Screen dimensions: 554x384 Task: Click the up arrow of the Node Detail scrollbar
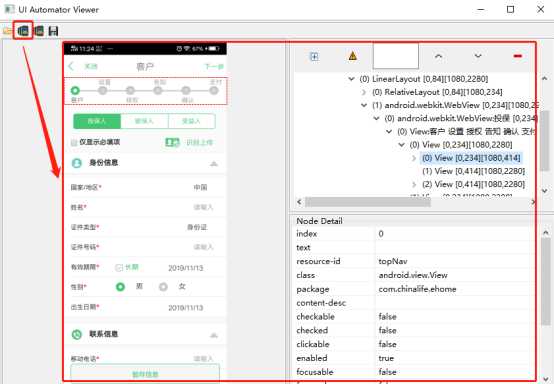coord(546,232)
